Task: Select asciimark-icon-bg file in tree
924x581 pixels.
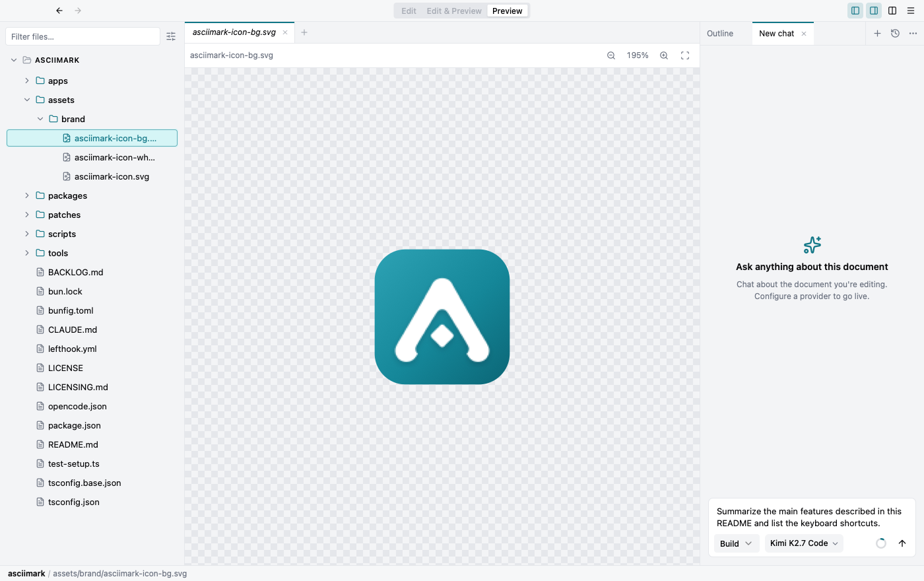Action: (x=92, y=138)
